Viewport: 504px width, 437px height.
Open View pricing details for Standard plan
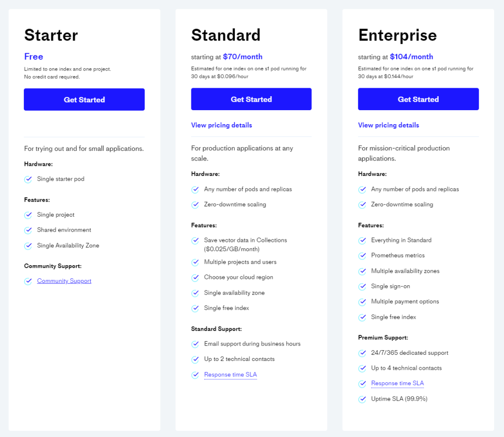click(222, 125)
